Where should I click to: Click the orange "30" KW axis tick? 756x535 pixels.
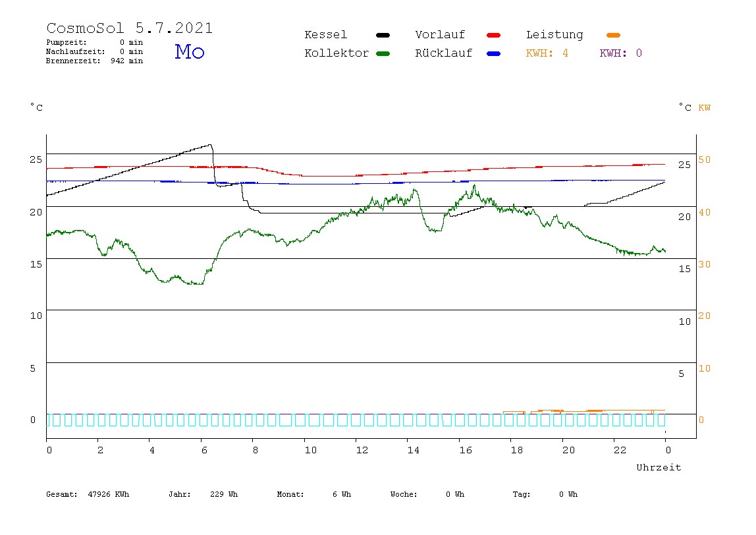tap(705, 264)
